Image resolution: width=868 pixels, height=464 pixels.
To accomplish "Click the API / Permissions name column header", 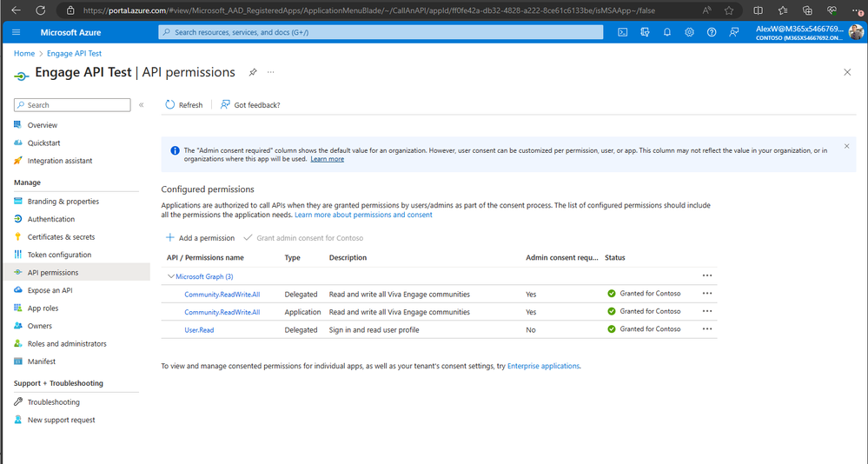I will (205, 257).
